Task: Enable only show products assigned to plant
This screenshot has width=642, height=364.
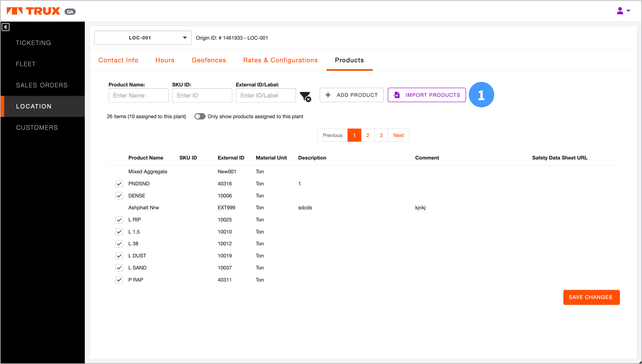Action: [x=200, y=116]
